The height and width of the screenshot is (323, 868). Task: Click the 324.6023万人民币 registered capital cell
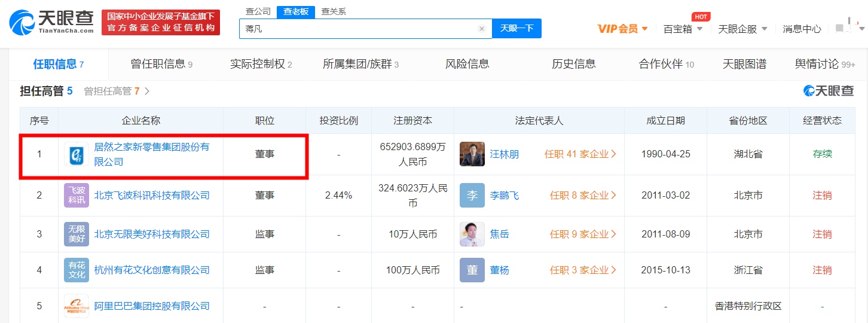point(412,196)
